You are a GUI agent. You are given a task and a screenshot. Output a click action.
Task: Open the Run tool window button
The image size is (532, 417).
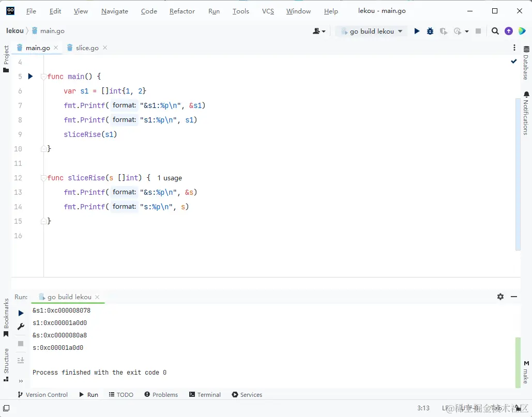pyautogui.click(x=88, y=395)
